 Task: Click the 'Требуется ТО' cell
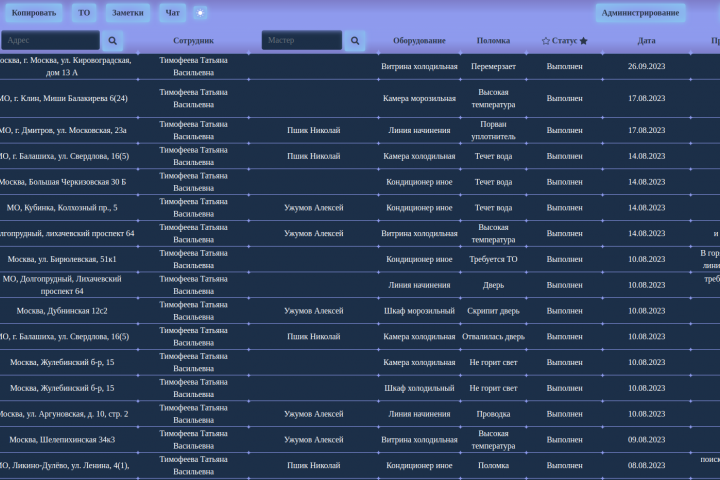pos(493,259)
